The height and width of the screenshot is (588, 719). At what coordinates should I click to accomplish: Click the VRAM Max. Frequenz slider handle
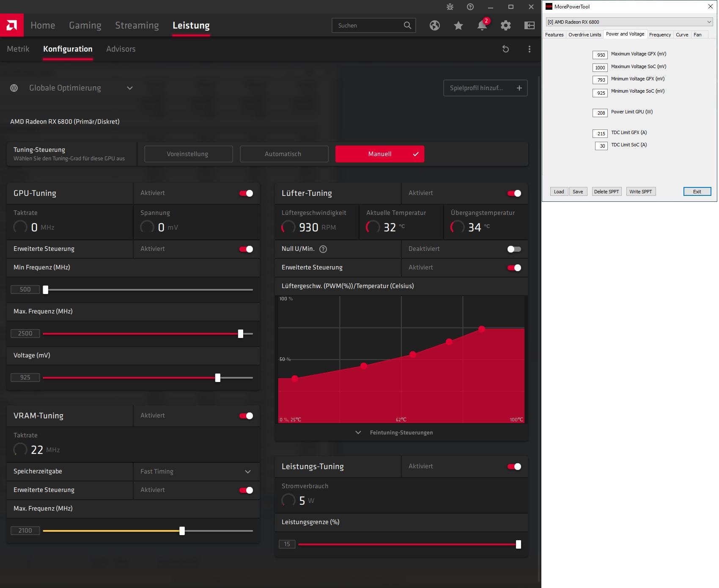pyautogui.click(x=182, y=531)
